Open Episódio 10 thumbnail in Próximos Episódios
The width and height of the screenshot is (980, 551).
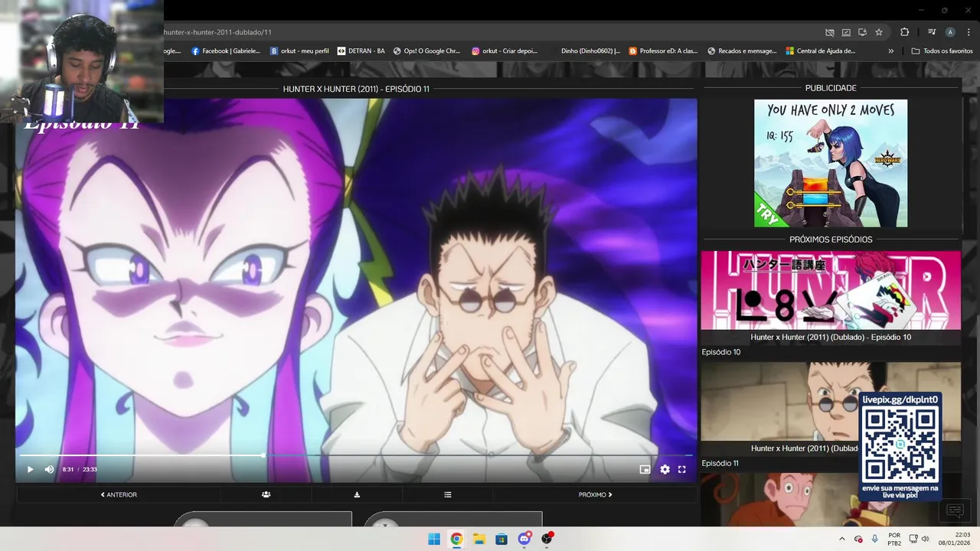(831, 290)
